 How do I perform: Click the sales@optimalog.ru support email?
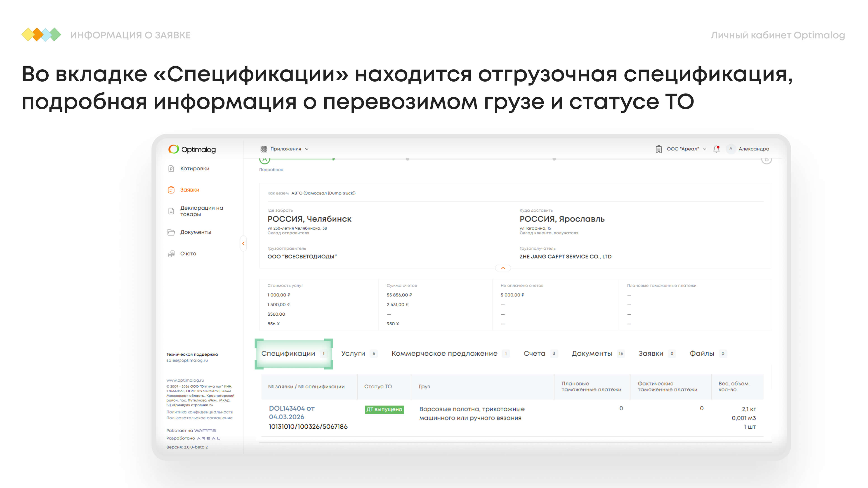pos(187,360)
